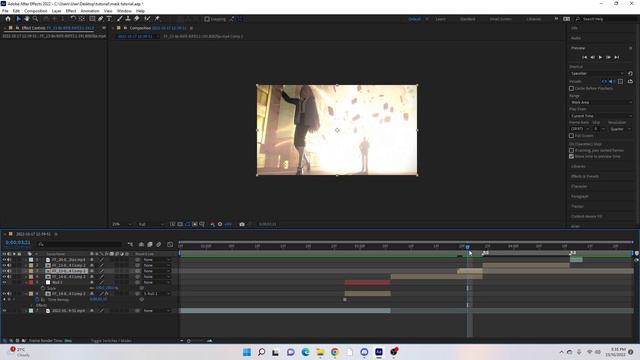Enable Cache Before Playback checkbox
Screen dimensions: 640x360
point(571,88)
